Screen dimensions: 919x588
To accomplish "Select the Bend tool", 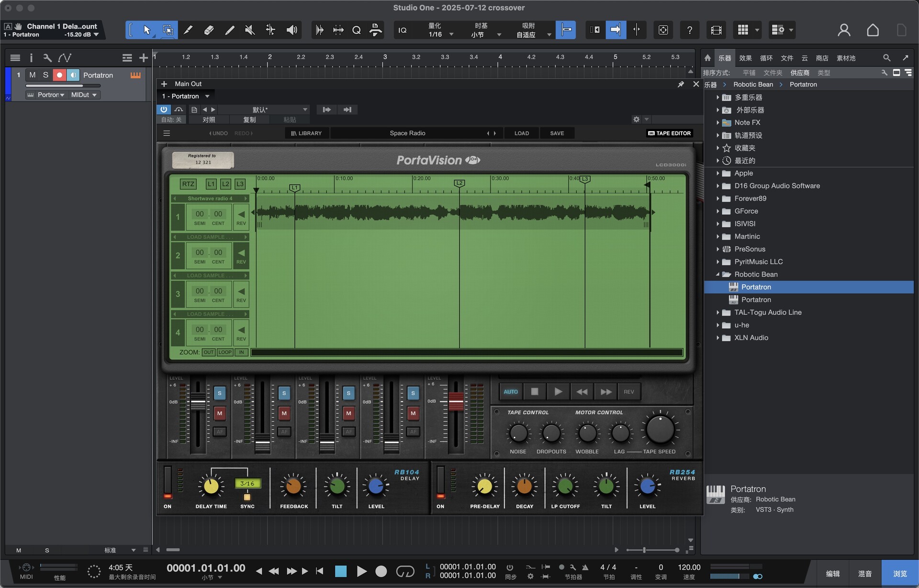I will pos(270,30).
